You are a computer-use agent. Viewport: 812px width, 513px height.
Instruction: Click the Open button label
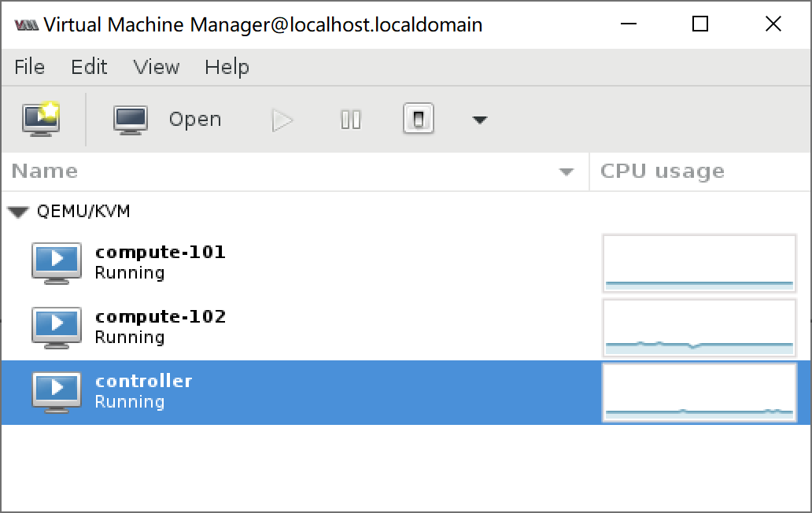coord(195,120)
